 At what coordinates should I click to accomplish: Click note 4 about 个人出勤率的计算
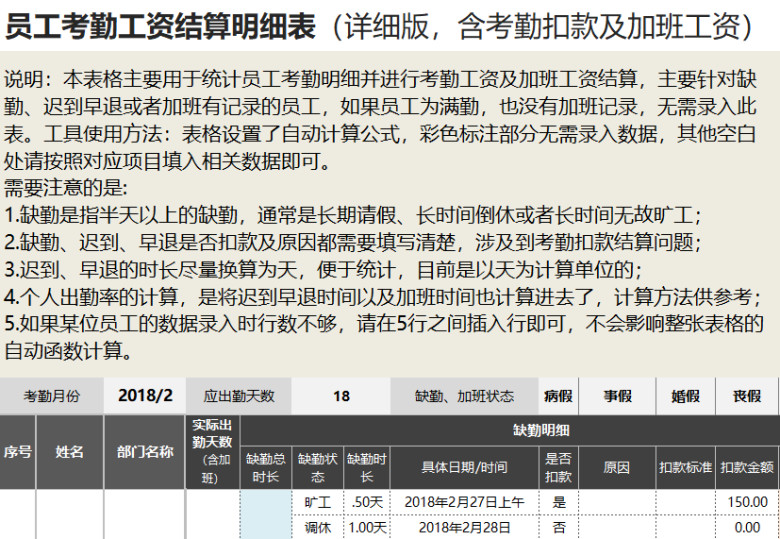click(382, 297)
